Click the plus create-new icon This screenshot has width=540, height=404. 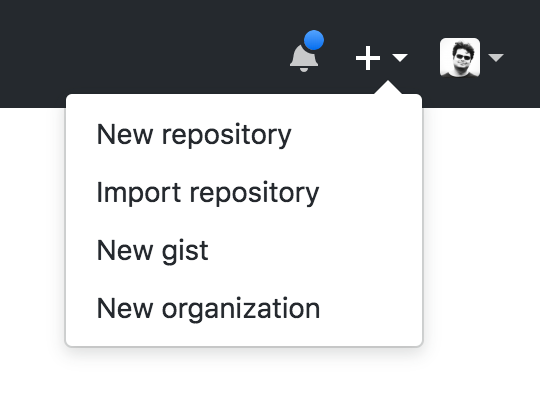368,58
